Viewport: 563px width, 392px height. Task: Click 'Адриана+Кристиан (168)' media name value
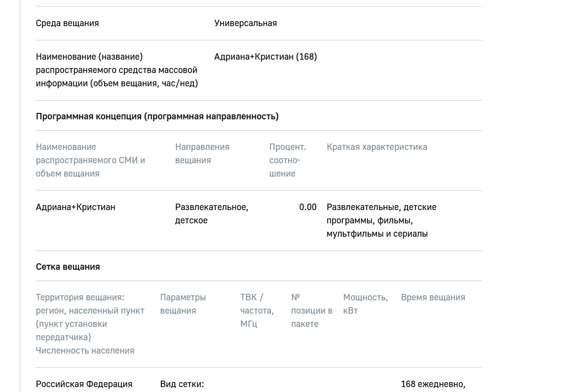(x=265, y=57)
